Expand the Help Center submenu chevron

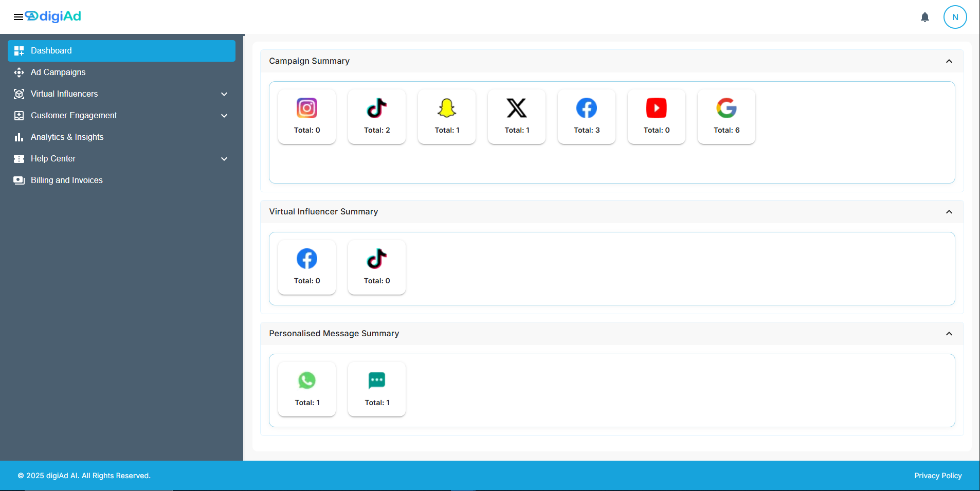pyautogui.click(x=224, y=159)
